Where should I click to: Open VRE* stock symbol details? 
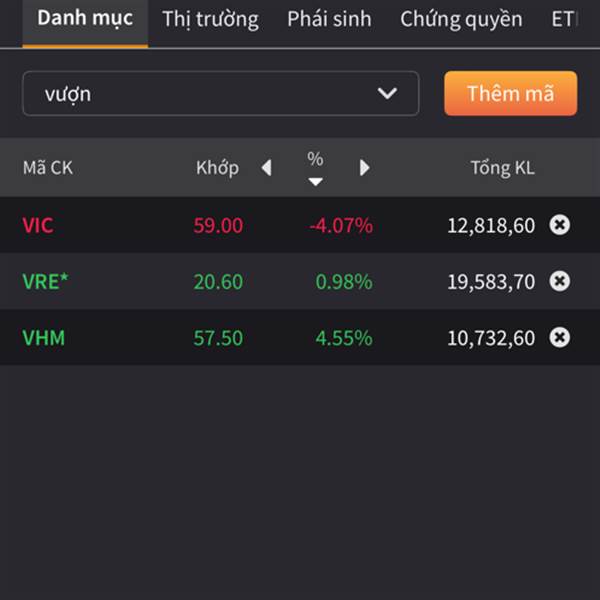(45, 281)
